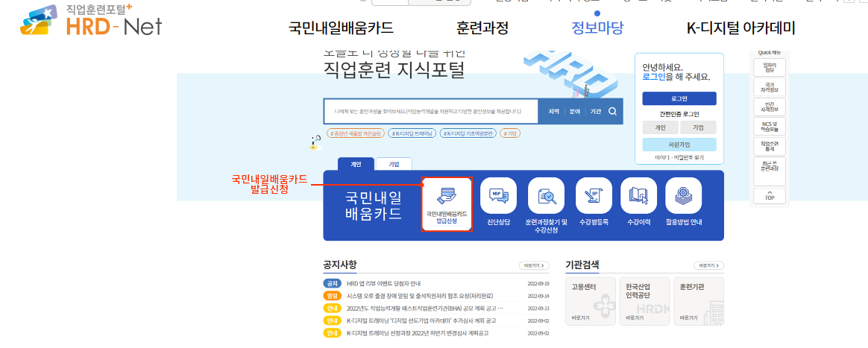Click 바로가기 next to 공지사항

tap(534, 265)
